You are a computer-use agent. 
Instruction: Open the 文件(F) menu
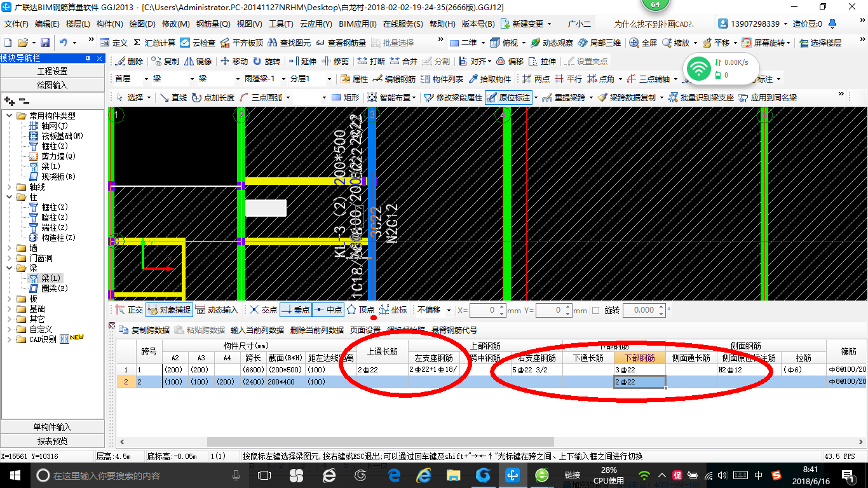pos(17,24)
